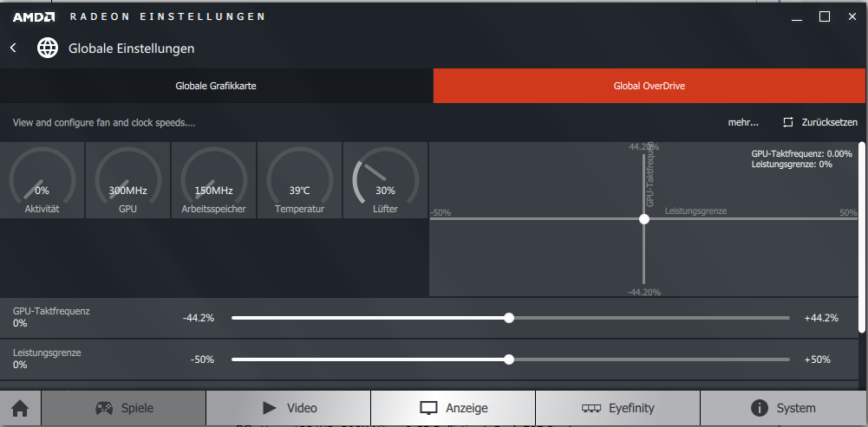Click the center point of the OverDrive graph
The width and height of the screenshot is (868, 427).
(x=643, y=219)
